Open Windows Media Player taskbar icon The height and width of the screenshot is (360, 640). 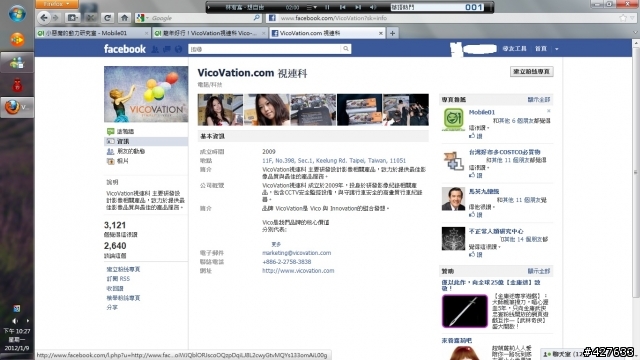point(17,40)
